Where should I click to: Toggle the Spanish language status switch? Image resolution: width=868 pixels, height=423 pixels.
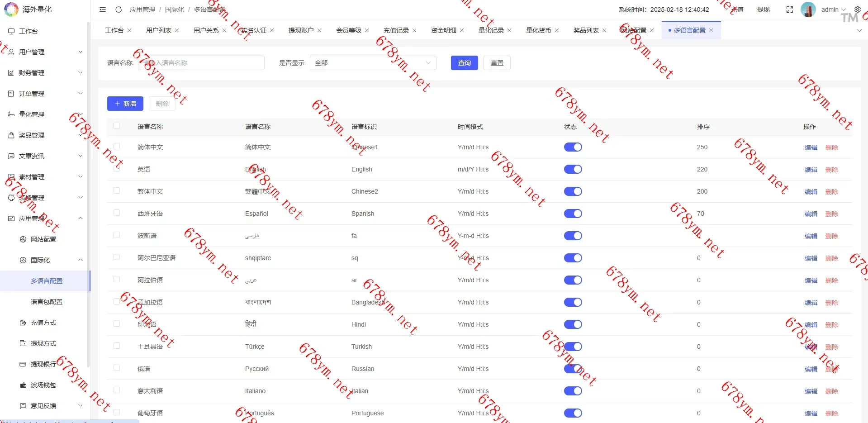point(573,214)
